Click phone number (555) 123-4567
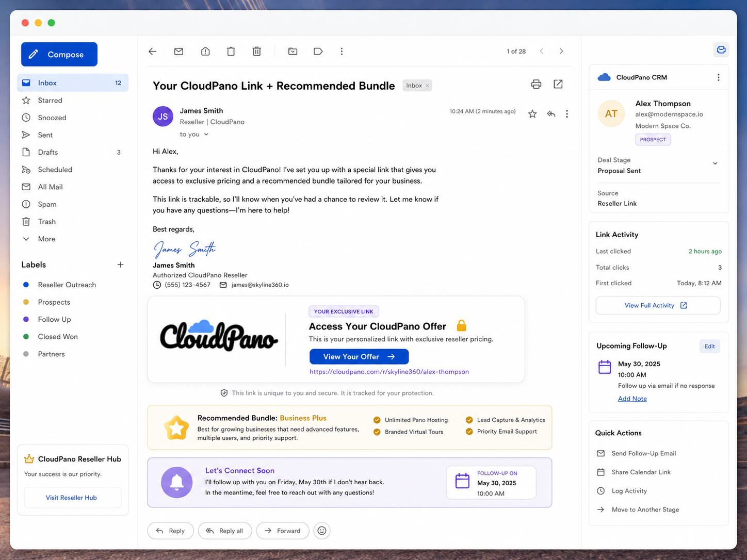This screenshot has width=747, height=560. point(187,285)
